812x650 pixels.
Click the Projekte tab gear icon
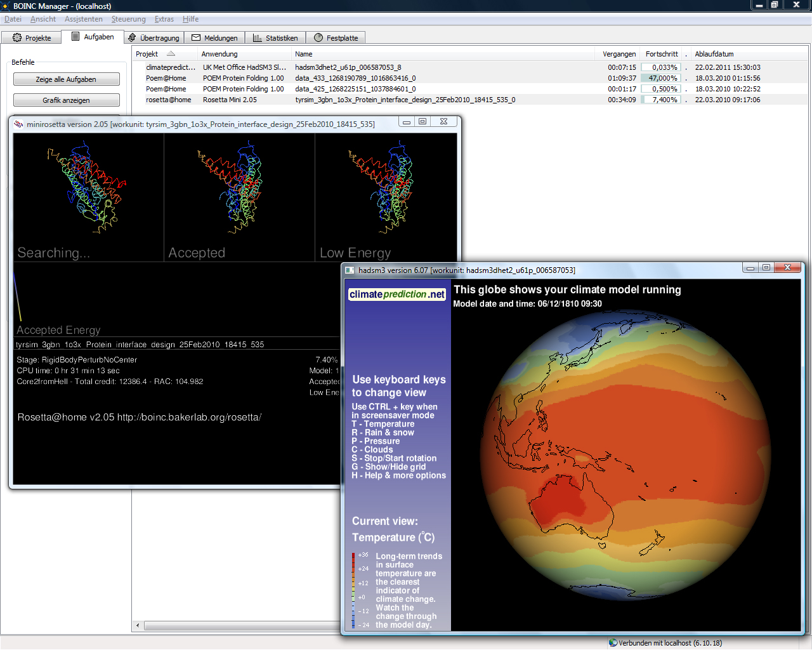pos(17,38)
